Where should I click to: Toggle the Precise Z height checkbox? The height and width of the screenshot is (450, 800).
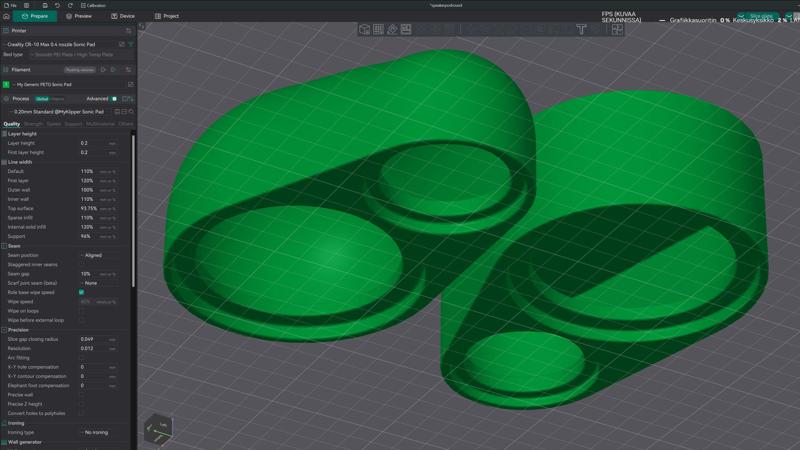coord(82,404)
